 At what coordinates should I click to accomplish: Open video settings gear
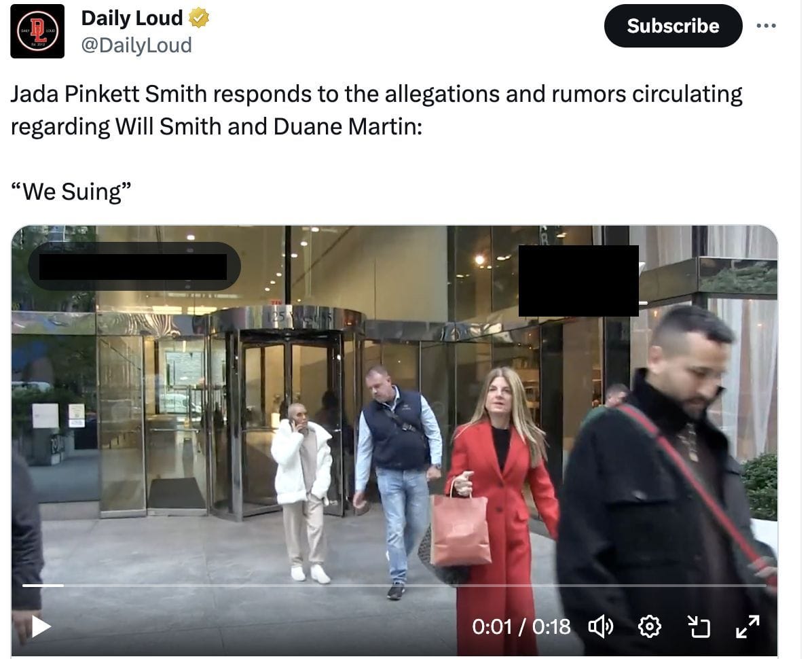(649, 627)
